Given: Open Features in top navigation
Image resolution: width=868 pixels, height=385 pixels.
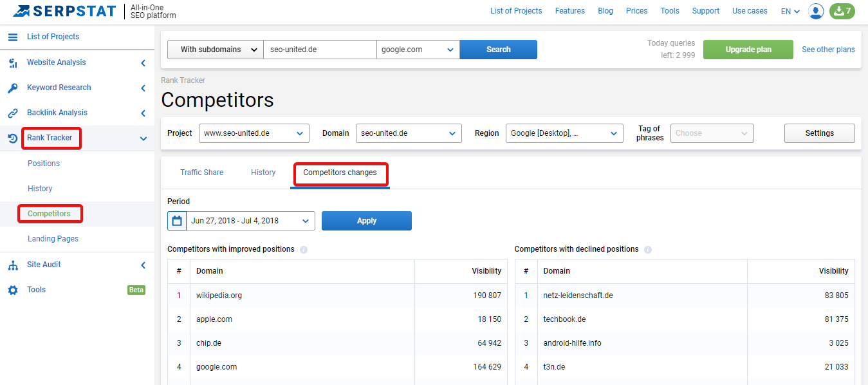Looking at the screenshot, I should (x=570, y=11).
